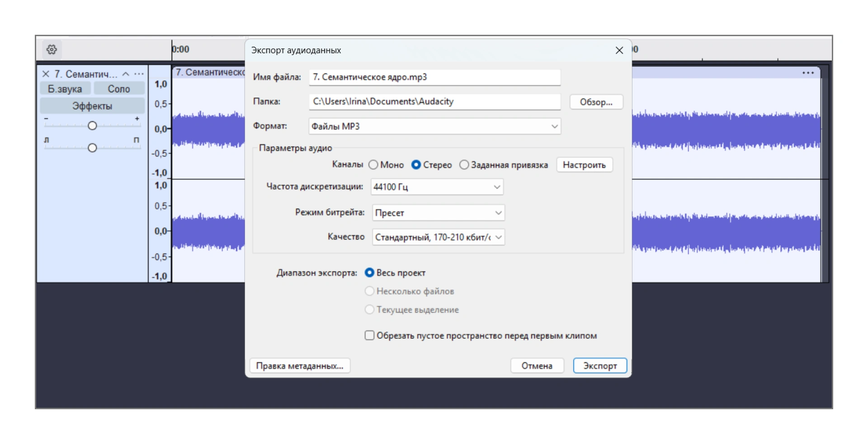868x444 pixels.
Task: Open track menu via three dots
Action: tap(139, 74)
